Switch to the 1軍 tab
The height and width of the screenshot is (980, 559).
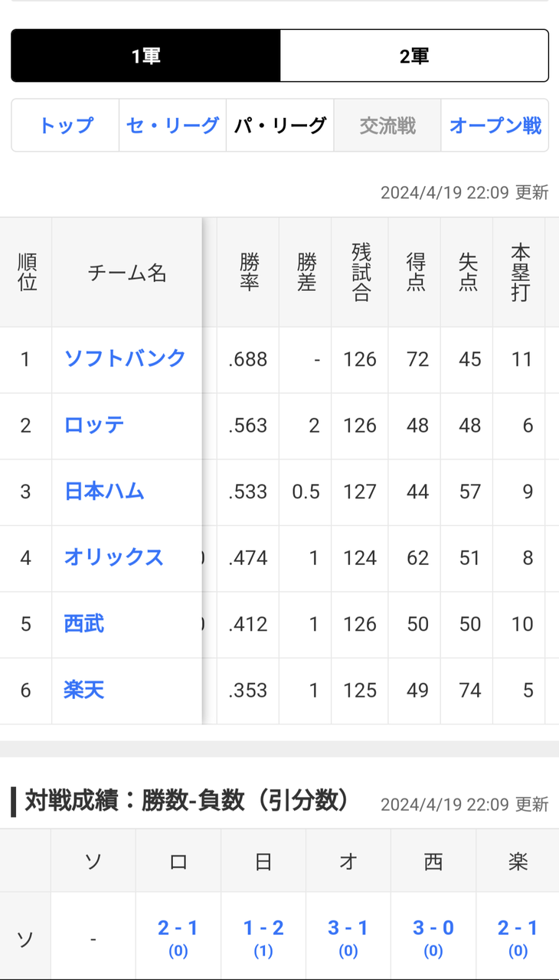pos(145,56)
